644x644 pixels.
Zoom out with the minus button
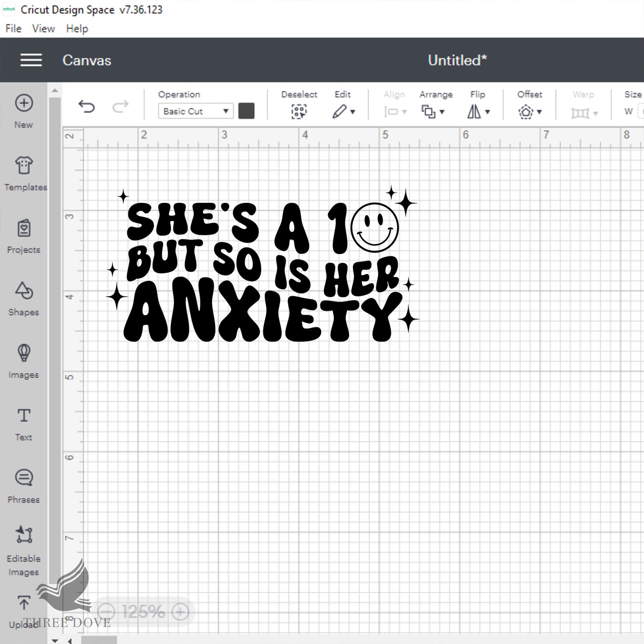(106, 611)
